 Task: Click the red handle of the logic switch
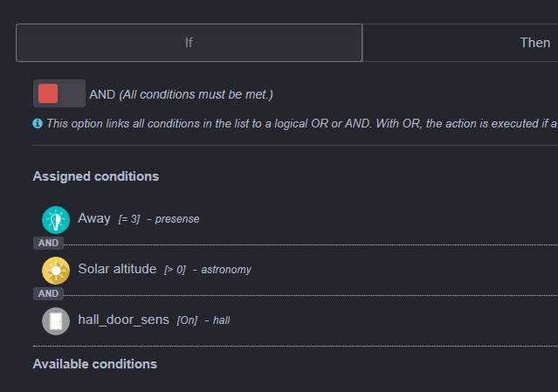[x=48, y=93]
